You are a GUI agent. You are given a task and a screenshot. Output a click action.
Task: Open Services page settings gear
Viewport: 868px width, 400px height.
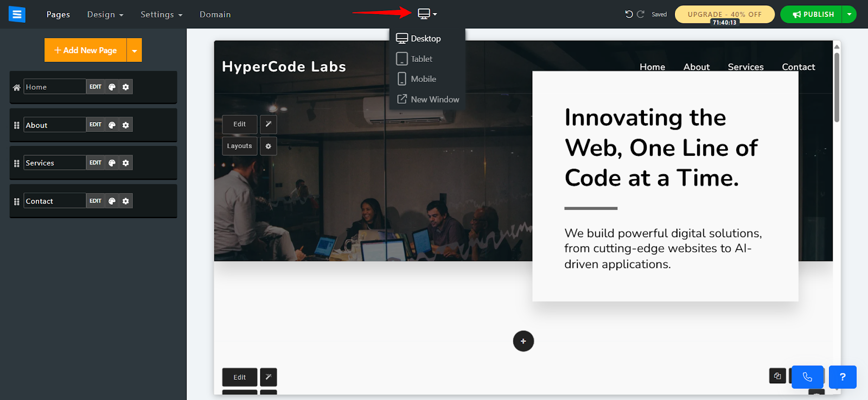pos(126,163)
